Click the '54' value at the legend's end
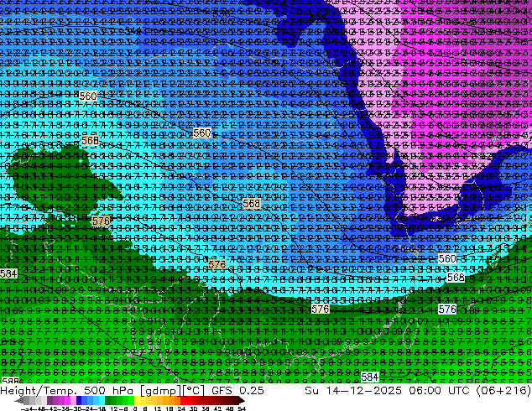The height and width of the screenshot is (411, 532). click(x=242, y=408)
